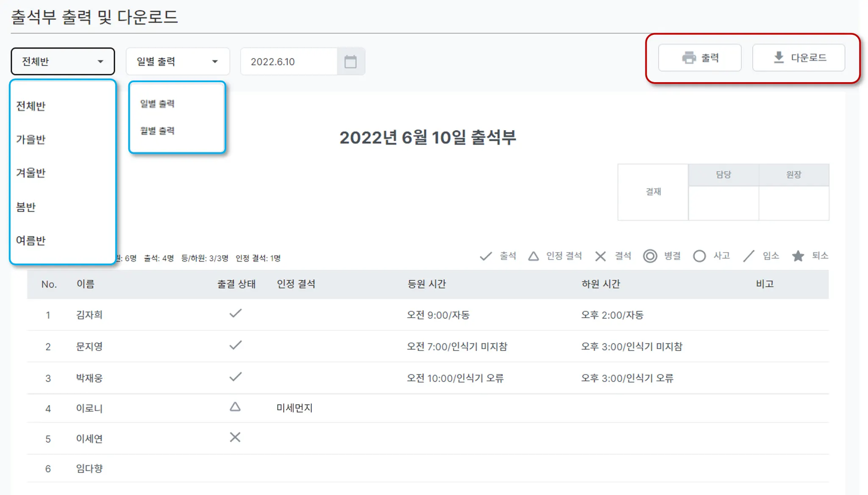This screenshot has height=495, width=868.
Task: Choose 월별 출력 in the dropdown list
Action: click(158, 131)
